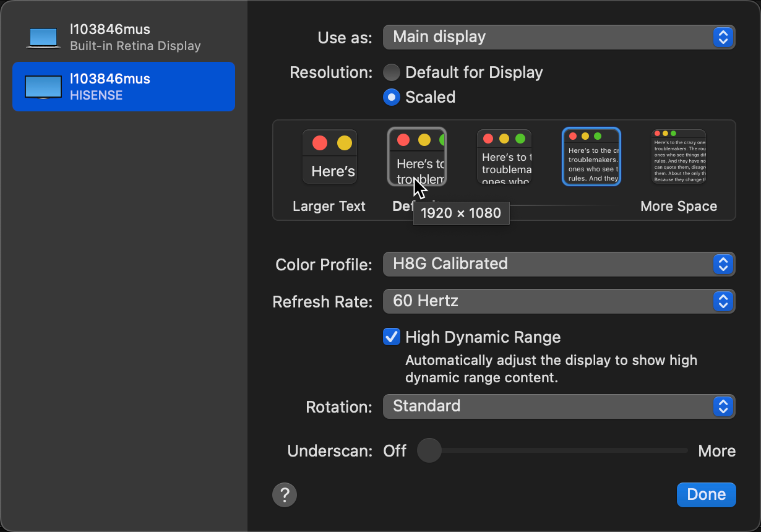Open help with the question mark button
This screenshot has width=761, height=532.
(285, 495)
